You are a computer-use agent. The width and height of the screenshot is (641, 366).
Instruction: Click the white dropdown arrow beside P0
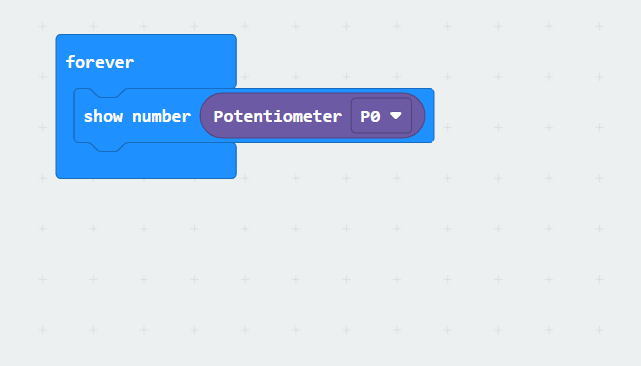pyautogui.click(x=396, y=116)
